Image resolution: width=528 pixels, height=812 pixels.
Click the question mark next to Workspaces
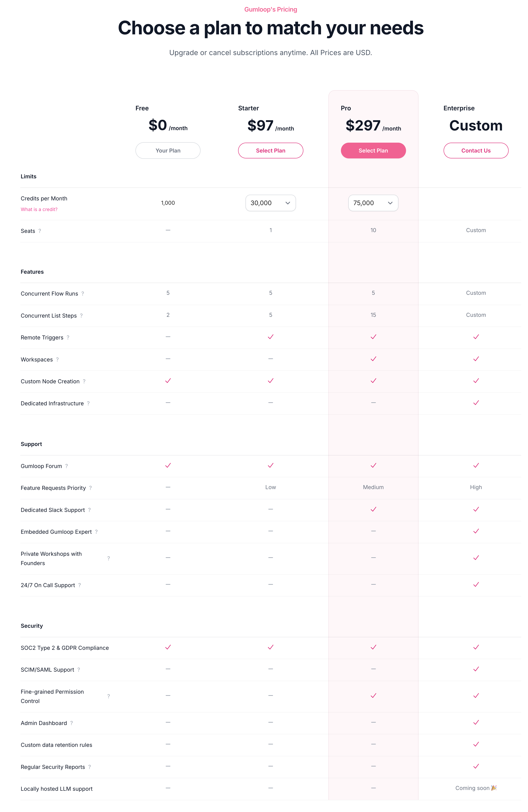coord(57,359)
